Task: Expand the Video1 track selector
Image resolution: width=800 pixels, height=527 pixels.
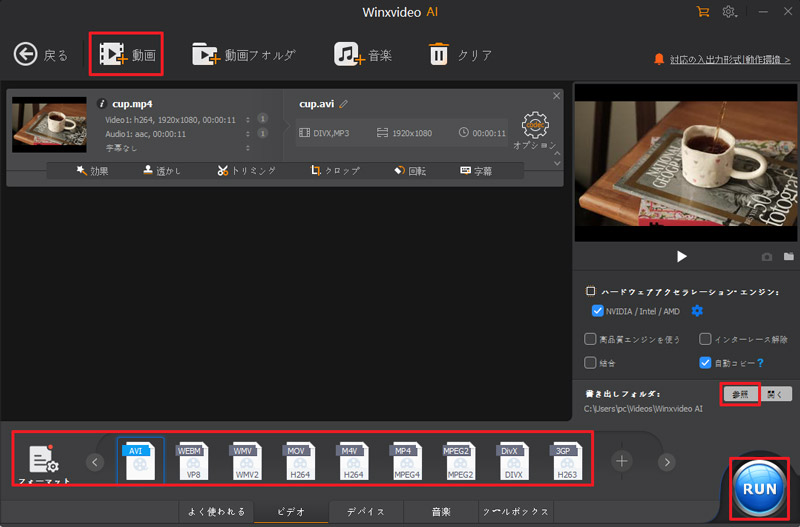Action: click(247, 118)
